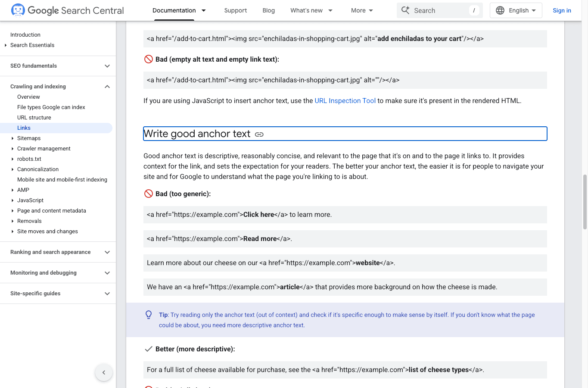Screen dimensions: 588x388
Task: Click the Google Search Central logo
Action: 67,10
